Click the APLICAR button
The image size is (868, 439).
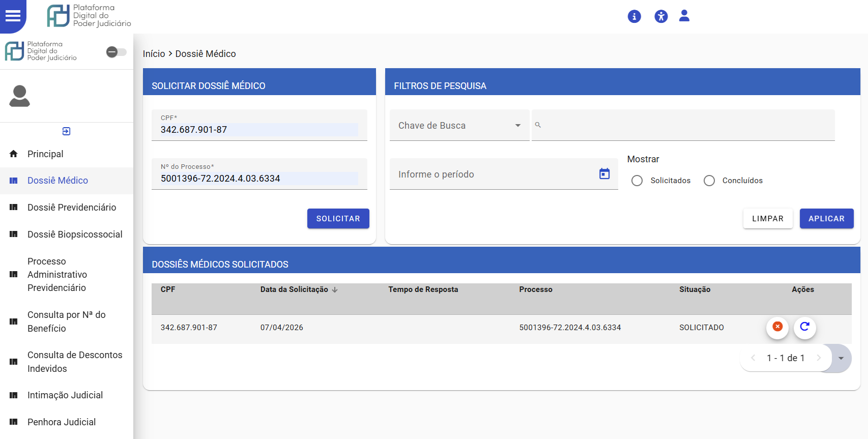(827, 219)
